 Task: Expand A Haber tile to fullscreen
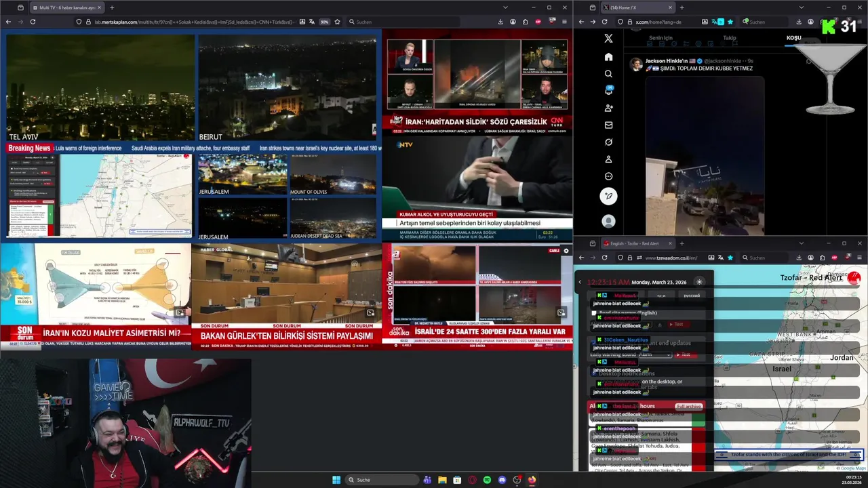(x=561, y=312)
